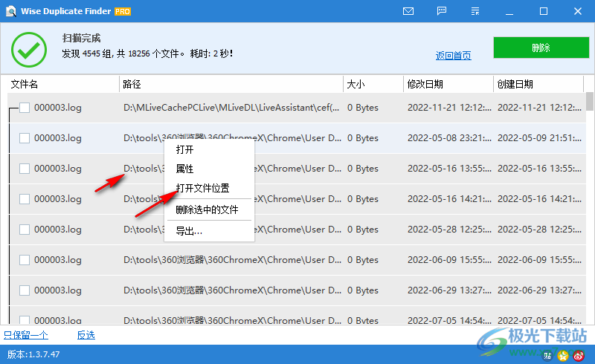Viewport: 595px width, 364px height.
Task: Close the Wise Duplicate Finder window
Action: point(578,11)
